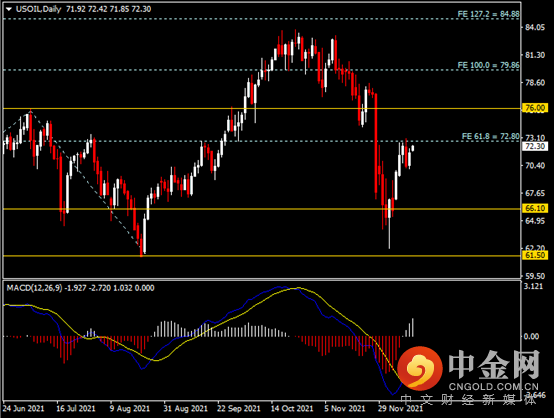Open the chart dropdown triangle beside USOIL
The width and height of the screenshot is (554, 418).
tap(9, 9)
